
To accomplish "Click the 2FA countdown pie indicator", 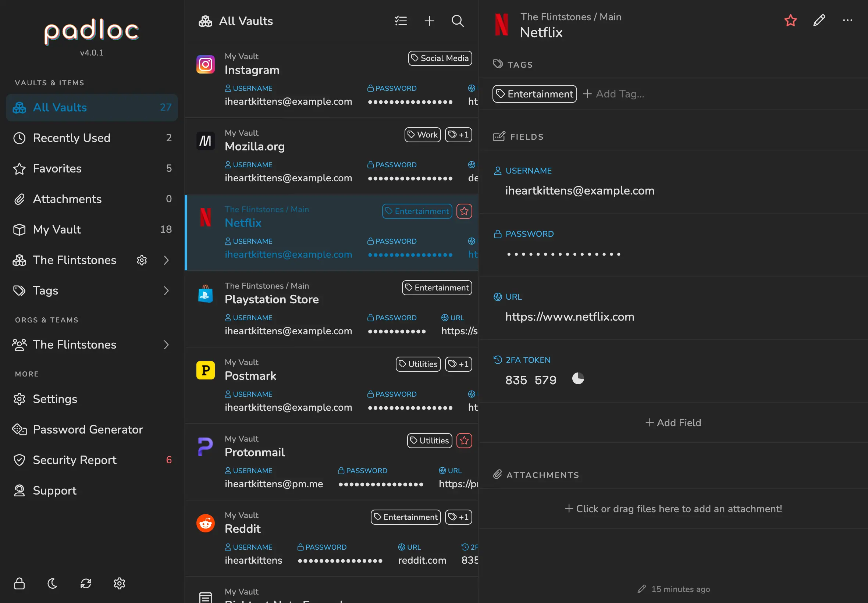I will [x=578, y=378].
